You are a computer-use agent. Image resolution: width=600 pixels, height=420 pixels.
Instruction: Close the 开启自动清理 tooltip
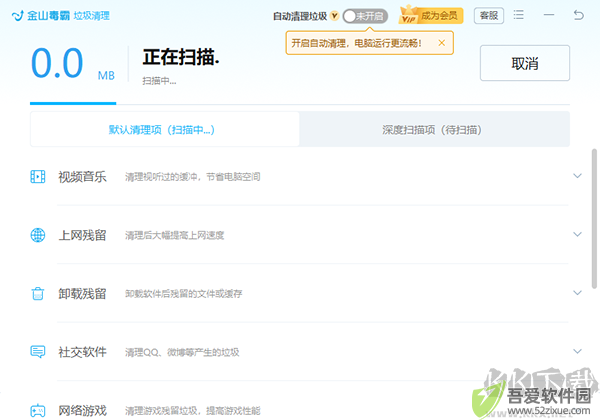[442, 43]
